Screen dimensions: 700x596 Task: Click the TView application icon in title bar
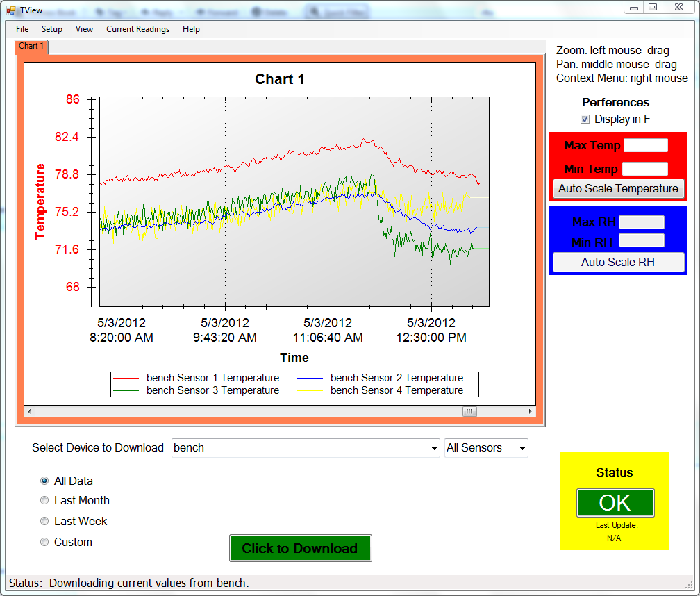10,10
